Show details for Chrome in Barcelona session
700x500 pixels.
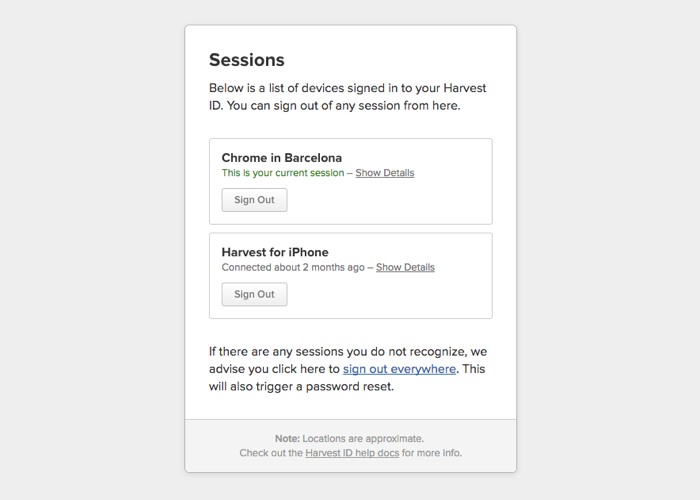[385, 173]
